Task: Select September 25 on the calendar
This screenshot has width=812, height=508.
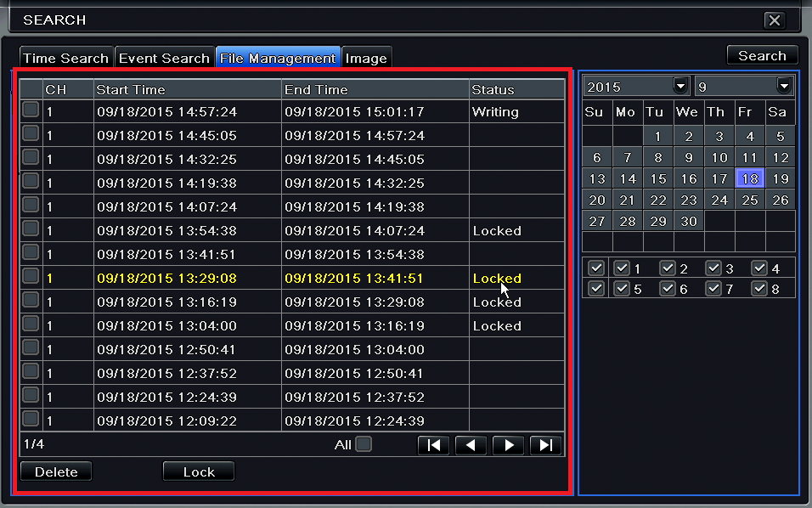Action: [x=750, y=200]
